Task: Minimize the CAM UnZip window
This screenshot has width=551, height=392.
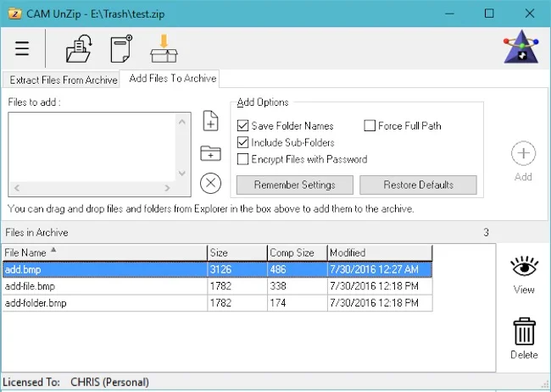Action: click(449, 14)
